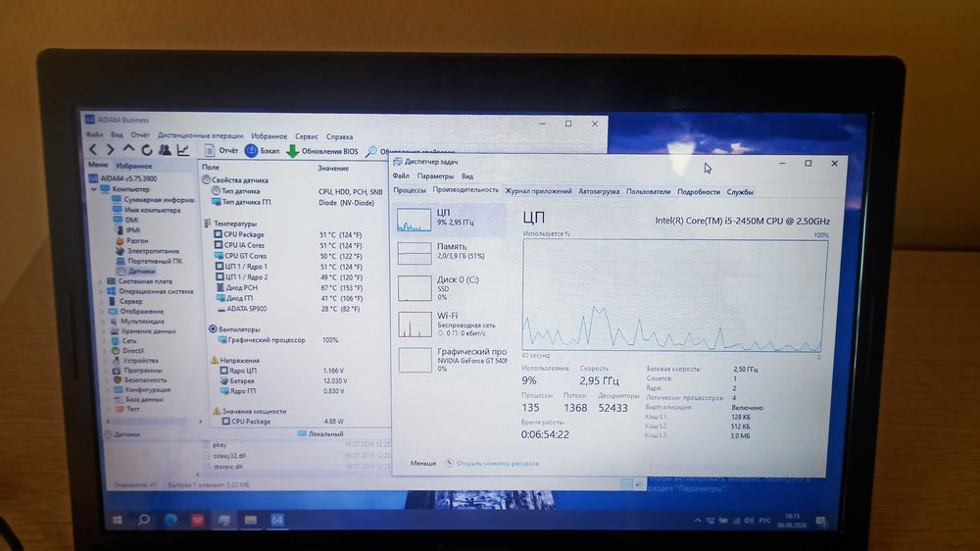The width and height of the screenshot is (980, 551).
Task: Switch to the Пользователи tab
Action: coord(648,192)
